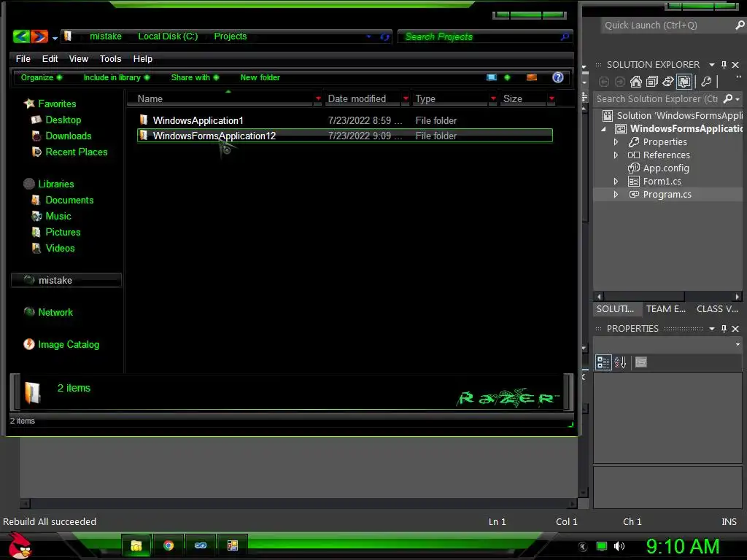Click the green Back arrow in Explorer
The height and width of the screenshot is (560, 747).
[21, 36]
